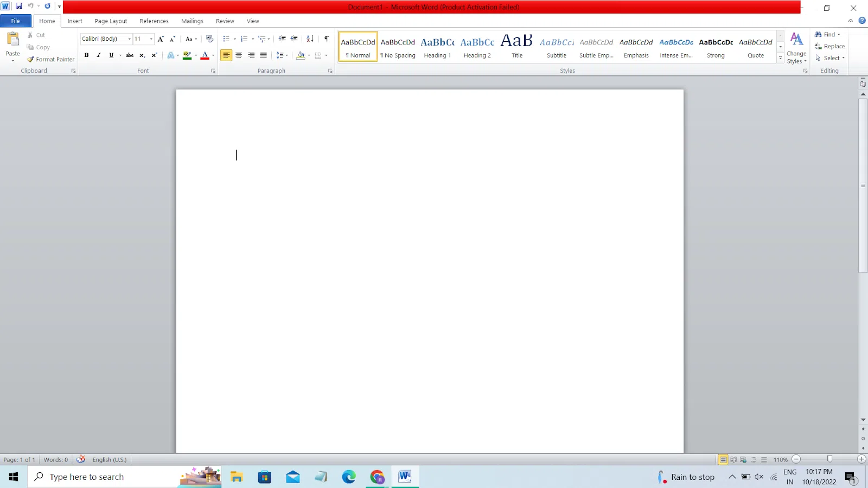
Task: Switch to the Page Layout tab
Action: pos(111,21)
